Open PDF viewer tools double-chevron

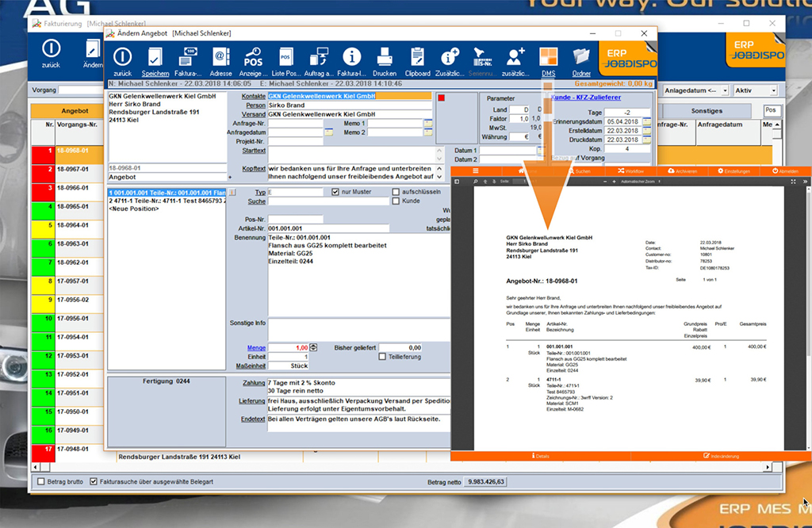(805, 182)
